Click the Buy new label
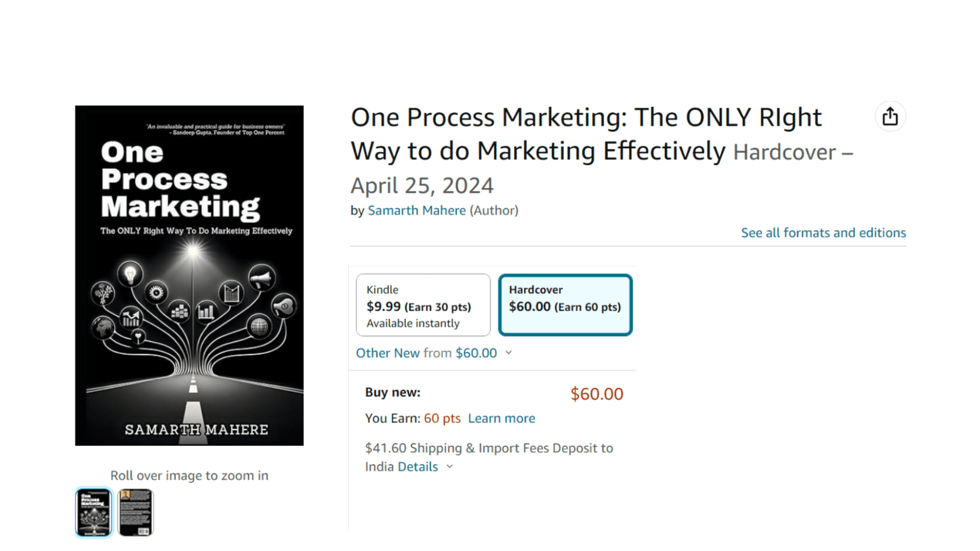The image size is (980, 551). tap(393, 392)
